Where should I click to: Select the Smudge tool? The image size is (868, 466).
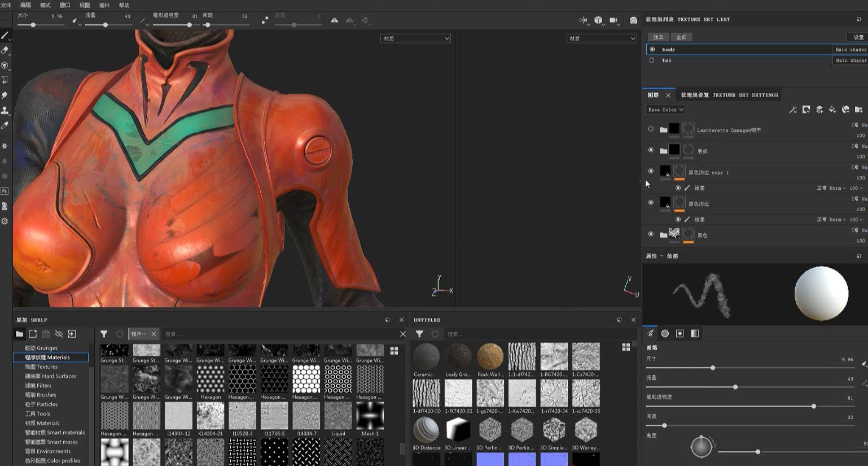pos(5,95)
